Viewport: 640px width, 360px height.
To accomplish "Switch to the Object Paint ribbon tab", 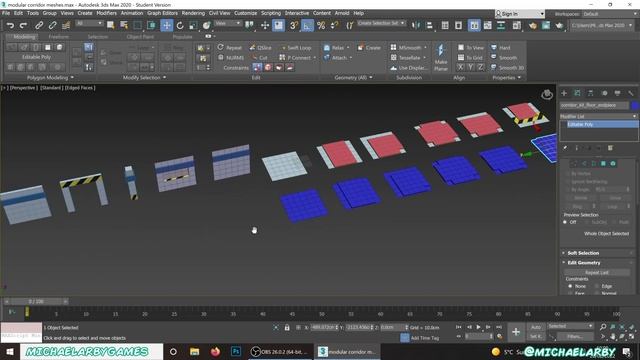I will click(x=140, y=37).
